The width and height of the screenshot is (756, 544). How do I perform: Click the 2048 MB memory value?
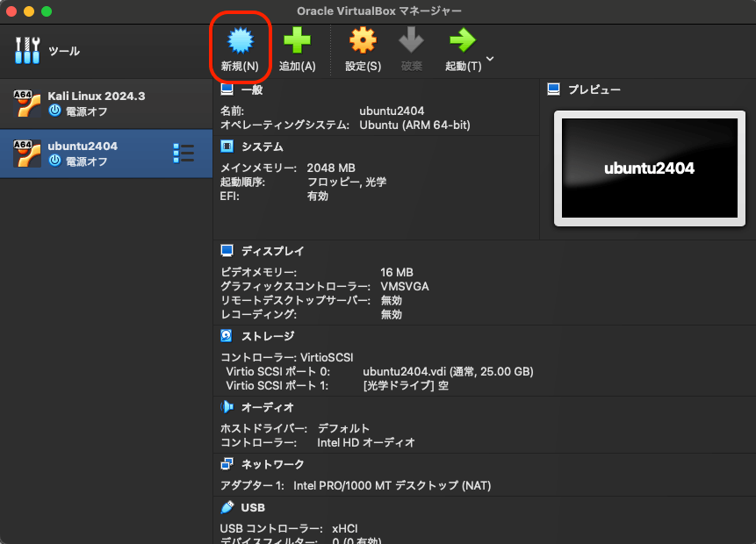coord(331,168)
